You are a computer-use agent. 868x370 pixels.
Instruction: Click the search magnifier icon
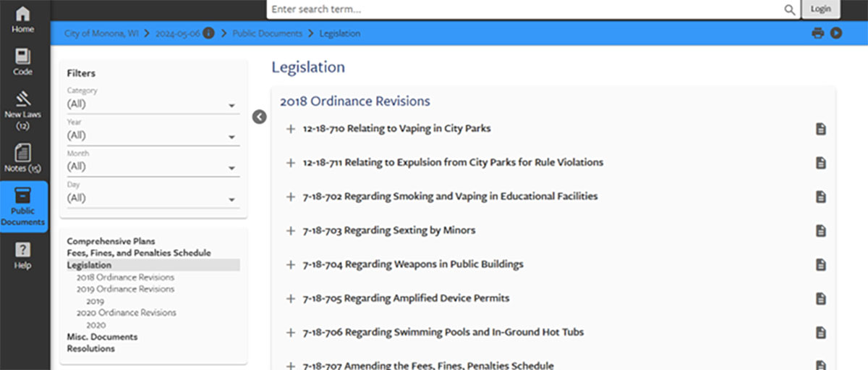coord(790,9)
